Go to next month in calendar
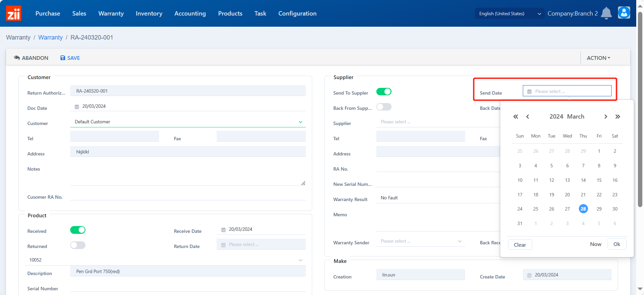This screenshot has width=644, height=295. pos(606,117)
